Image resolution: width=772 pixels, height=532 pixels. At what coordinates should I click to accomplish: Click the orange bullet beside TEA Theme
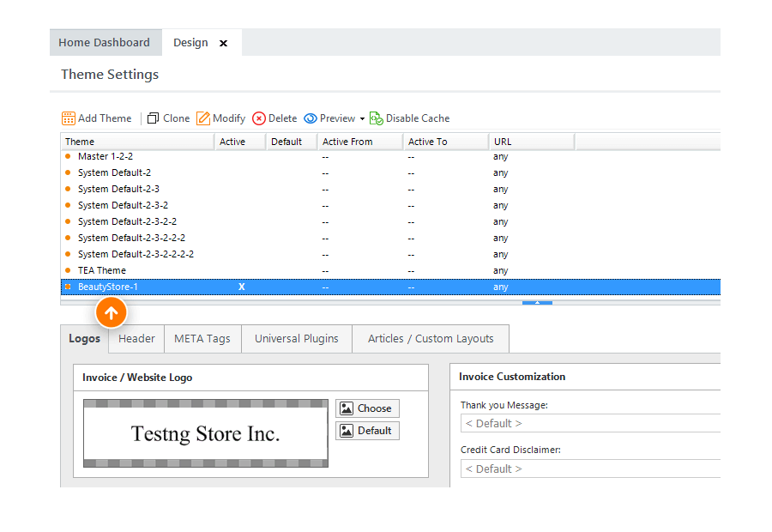click(x=68, y=270)
